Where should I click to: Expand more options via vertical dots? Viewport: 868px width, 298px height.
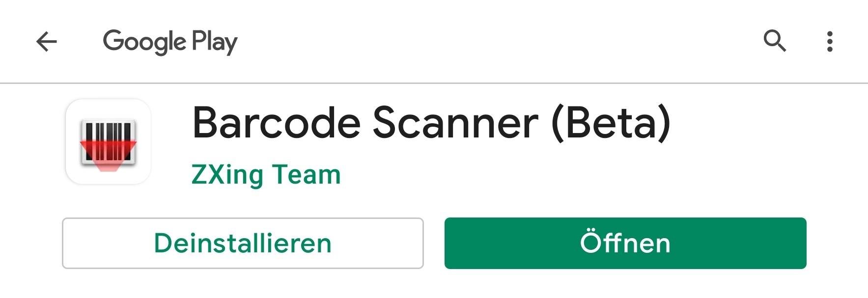830,41
